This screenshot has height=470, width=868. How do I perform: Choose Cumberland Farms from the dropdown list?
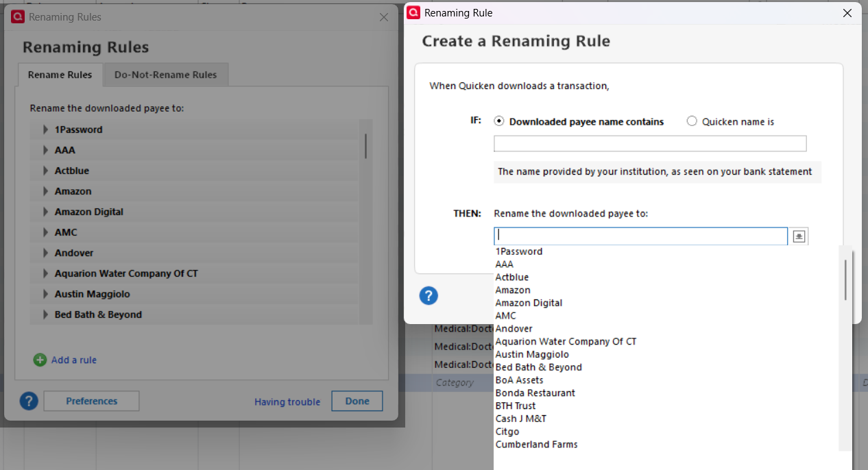pos(536,445)
